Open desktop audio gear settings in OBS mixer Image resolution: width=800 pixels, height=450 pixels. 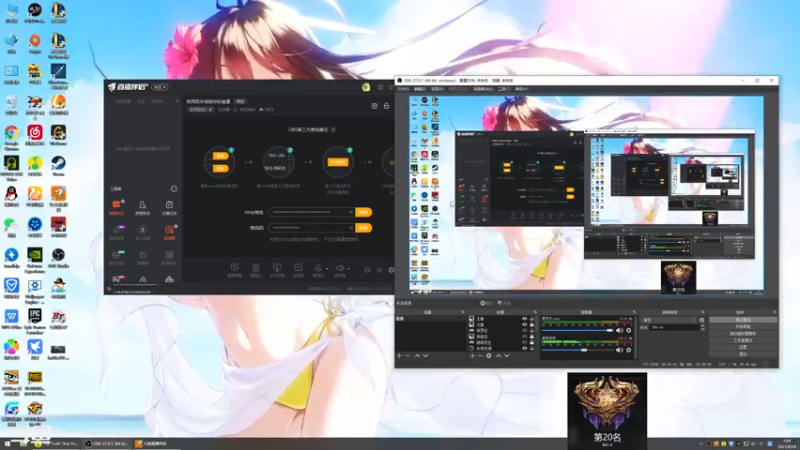pyautogui.click(x=629, y=350)
